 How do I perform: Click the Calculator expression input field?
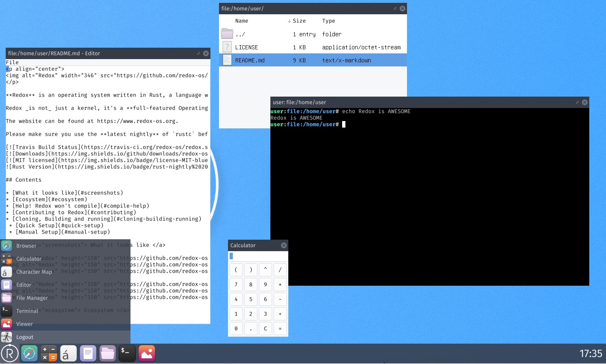[258, 256]
